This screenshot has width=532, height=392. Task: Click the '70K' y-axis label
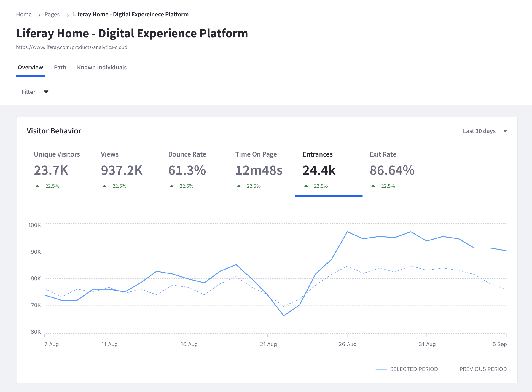pyautogui.click(x=36, y=305)
